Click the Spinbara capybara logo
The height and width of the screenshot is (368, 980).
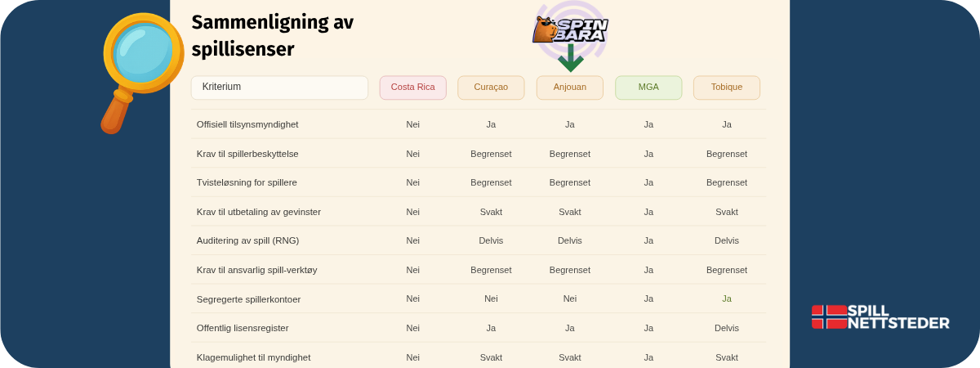570,29
